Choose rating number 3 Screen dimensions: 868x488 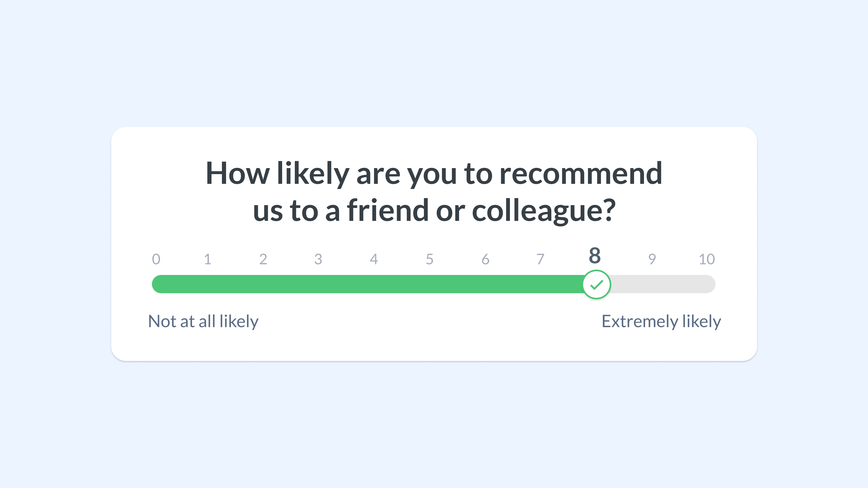318,259
